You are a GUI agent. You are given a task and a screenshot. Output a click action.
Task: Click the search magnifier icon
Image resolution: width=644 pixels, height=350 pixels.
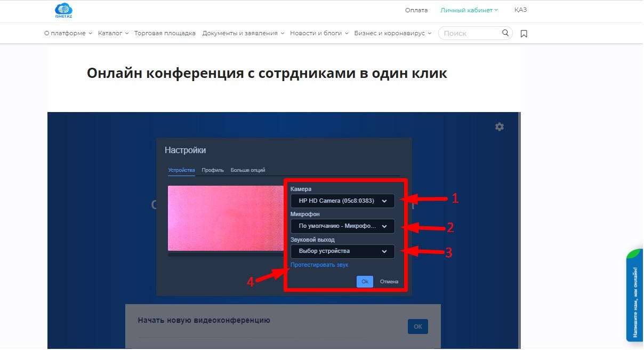click(x=505, y=33)
